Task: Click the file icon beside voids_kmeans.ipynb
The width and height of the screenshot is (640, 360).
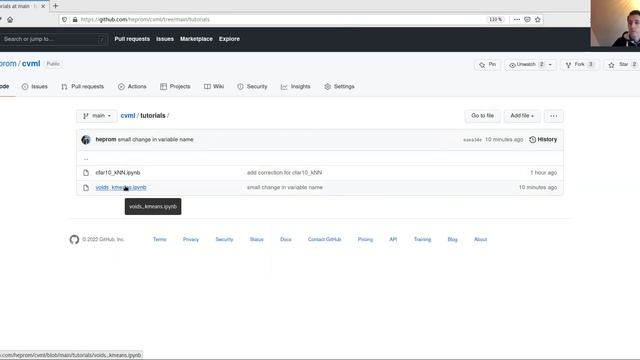Action: tap(86, 187)
